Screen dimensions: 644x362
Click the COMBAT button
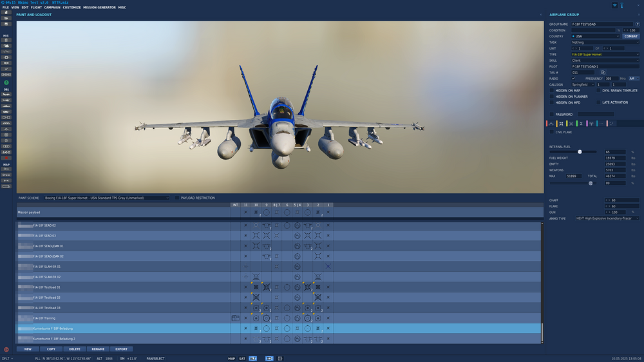click(631, 36)
